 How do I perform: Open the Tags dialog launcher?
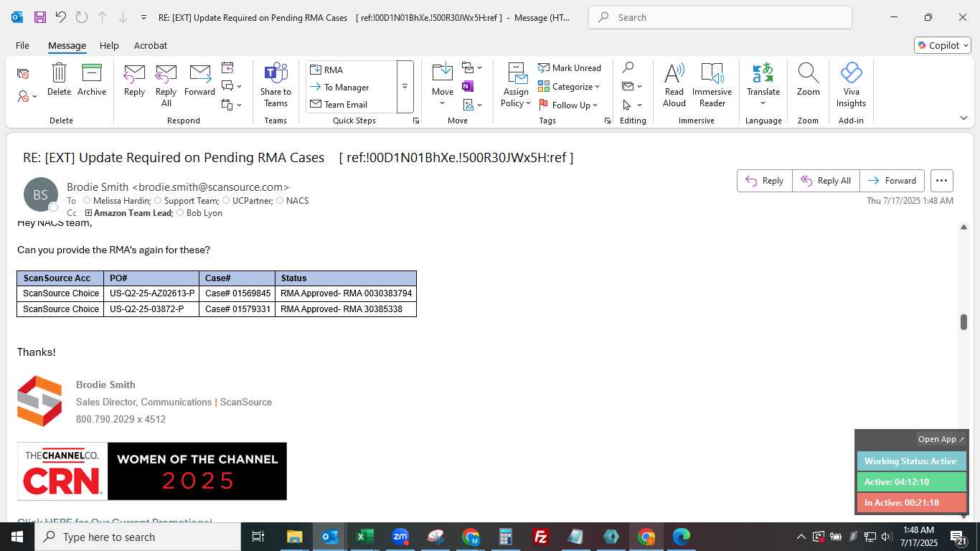point(608,121)
